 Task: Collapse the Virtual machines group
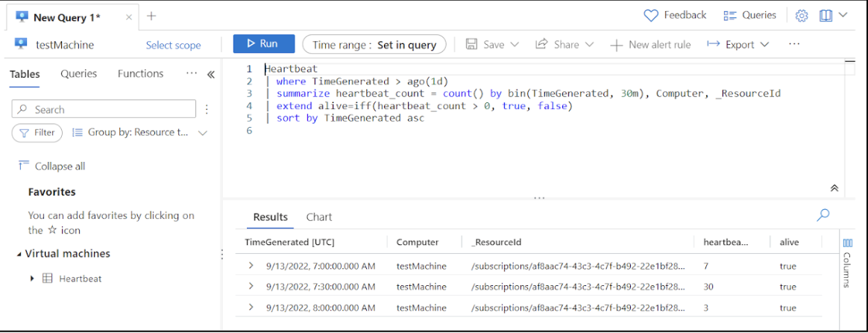pyautogui.click(x=20, y=255)
